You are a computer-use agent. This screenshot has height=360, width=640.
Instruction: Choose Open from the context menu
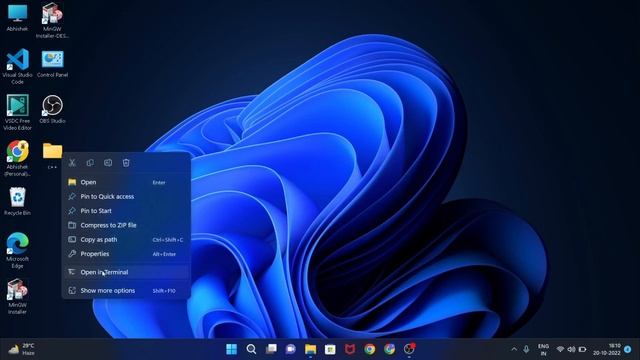tap(126, 182)
